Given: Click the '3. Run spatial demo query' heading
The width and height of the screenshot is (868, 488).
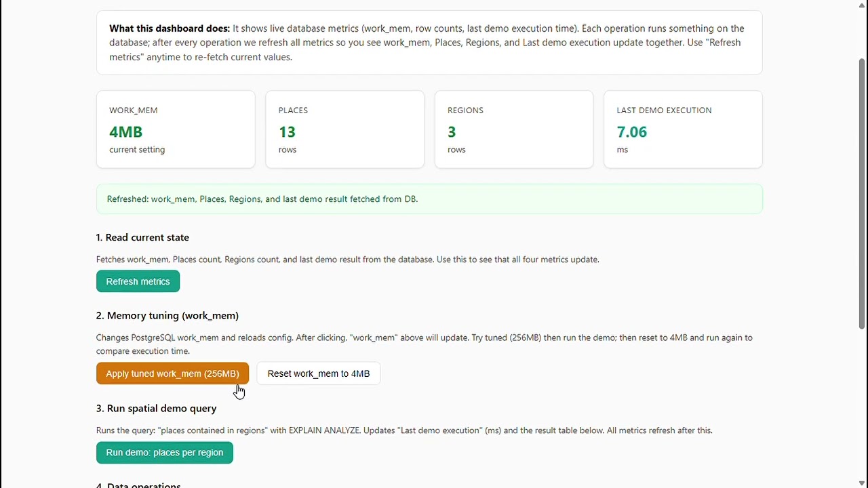Looking at the screenshot, I should click(x=157, y=408).
